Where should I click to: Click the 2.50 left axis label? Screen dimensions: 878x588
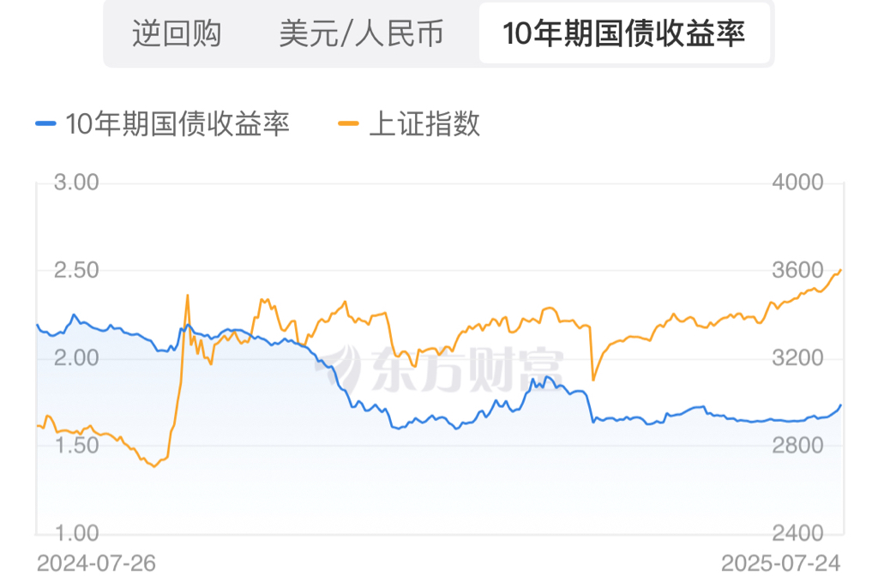(77, 270)
